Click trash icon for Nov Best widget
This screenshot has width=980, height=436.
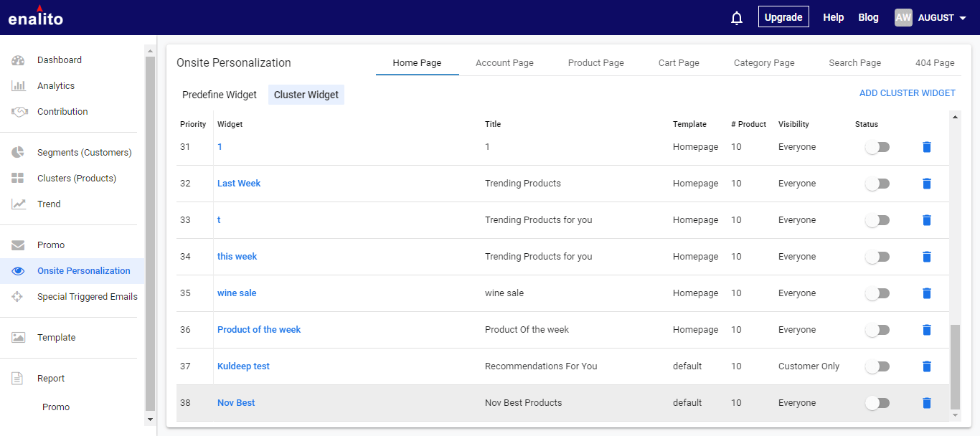[926, 403]
